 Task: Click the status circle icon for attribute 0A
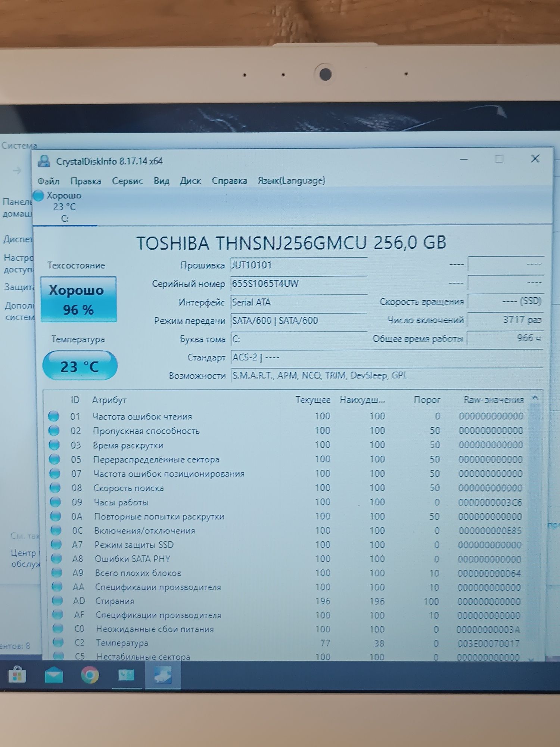click(x=56, y=516)
